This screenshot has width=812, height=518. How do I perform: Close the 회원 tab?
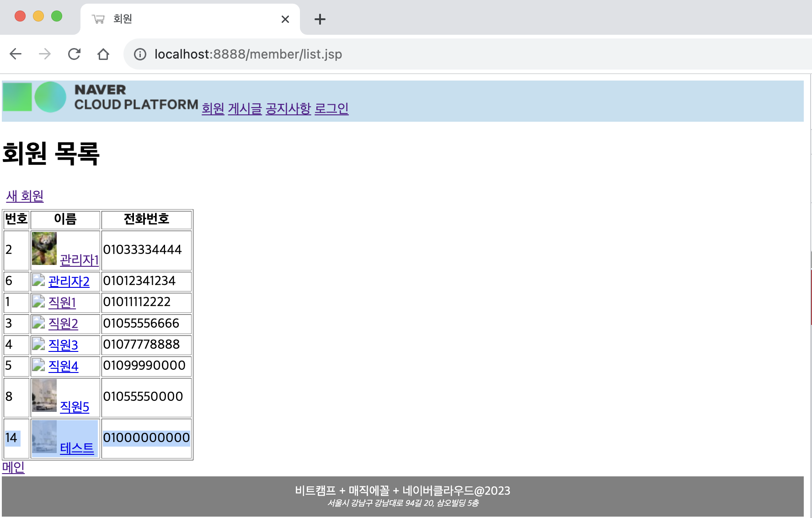pos(285,19)
